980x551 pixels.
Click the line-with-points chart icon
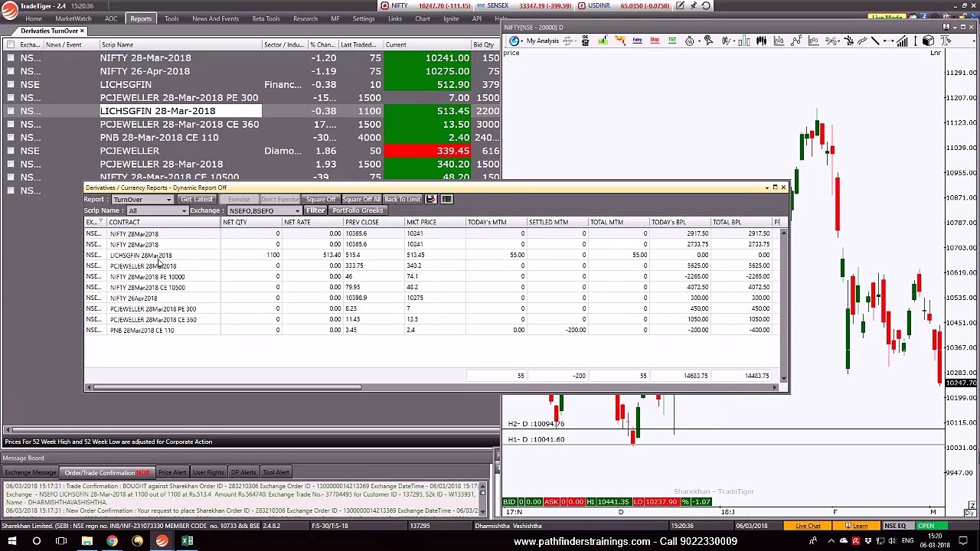(x=796, y=41)
